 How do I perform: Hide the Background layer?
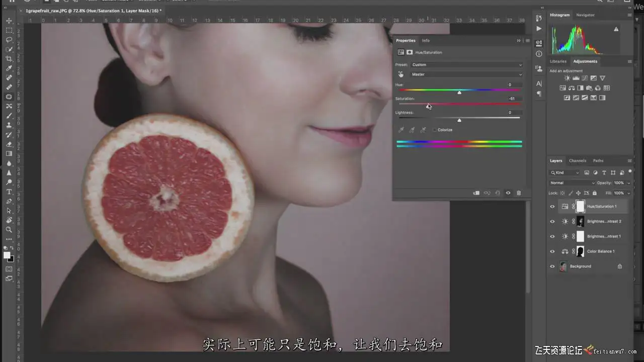coord(552,266)
